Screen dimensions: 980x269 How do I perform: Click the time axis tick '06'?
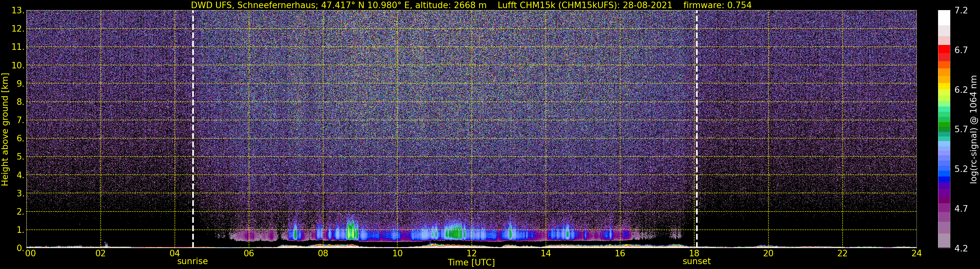tap(249, 253)
